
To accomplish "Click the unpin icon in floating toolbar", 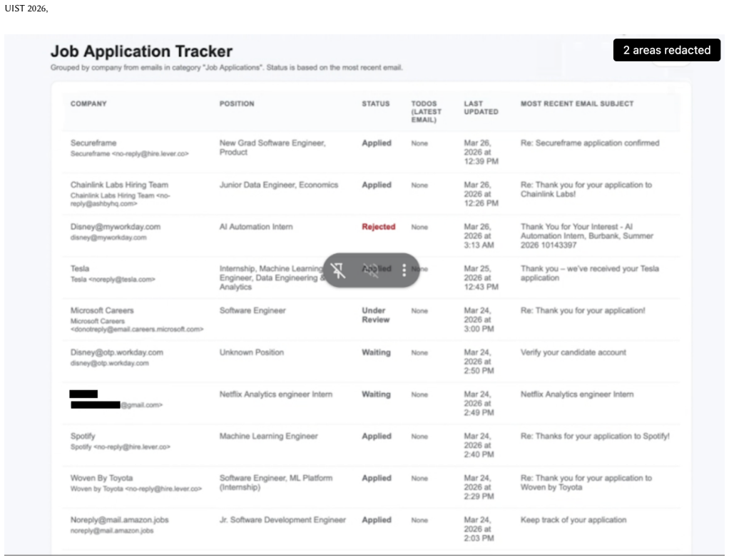I will 338,270.
